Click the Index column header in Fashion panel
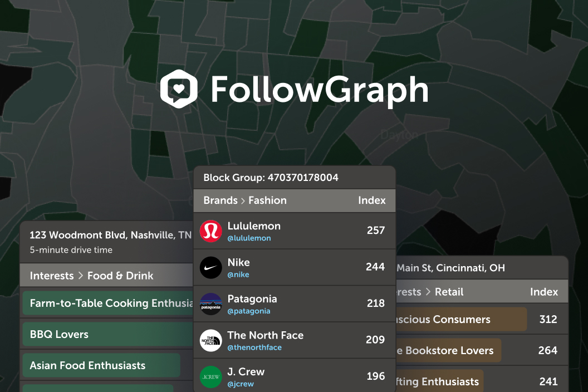Viewport: 588px width, 392px height. click(371, 200)
